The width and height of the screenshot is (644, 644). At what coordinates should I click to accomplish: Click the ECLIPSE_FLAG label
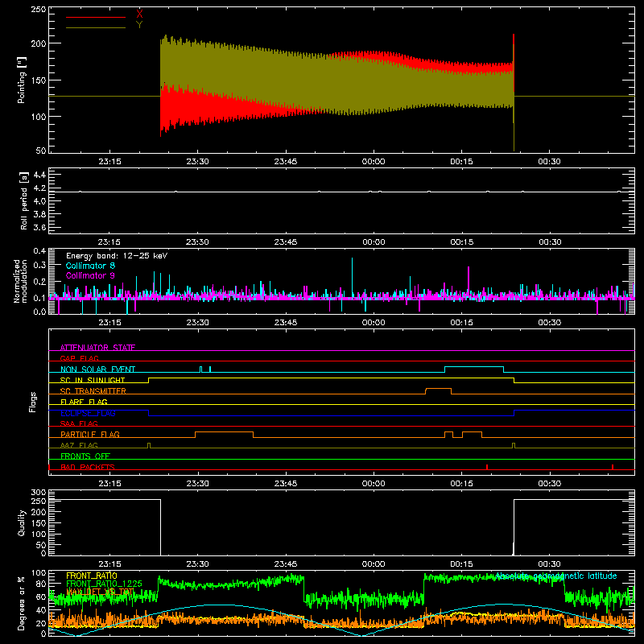pyautogui.click(x=89, y=413)
